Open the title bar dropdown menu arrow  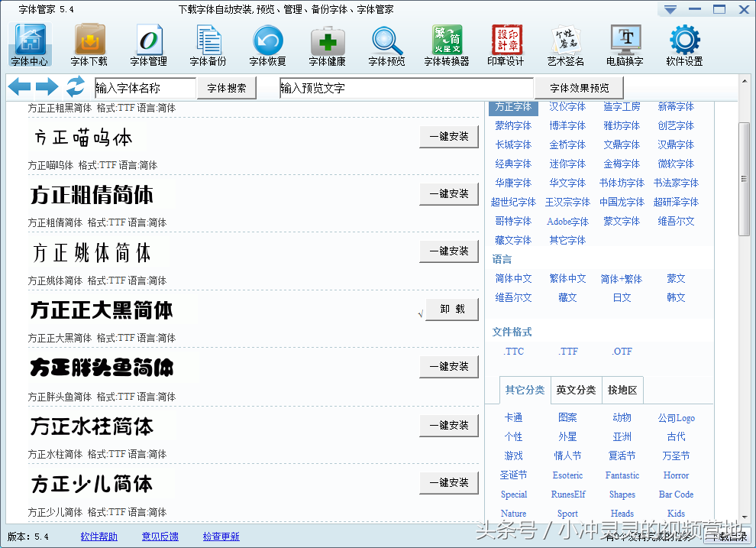(670, 10)
